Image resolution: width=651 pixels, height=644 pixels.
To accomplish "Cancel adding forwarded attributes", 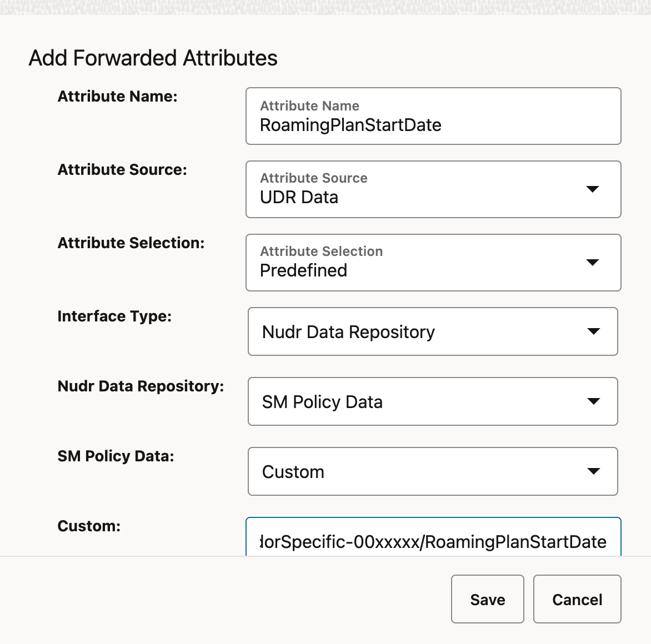I will pos(577,599).
